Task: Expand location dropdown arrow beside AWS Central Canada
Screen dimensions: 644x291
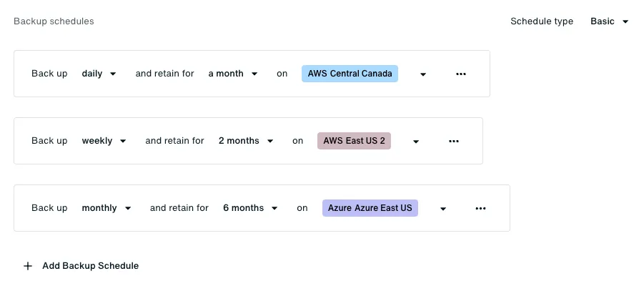Action: tap(423, 74)
